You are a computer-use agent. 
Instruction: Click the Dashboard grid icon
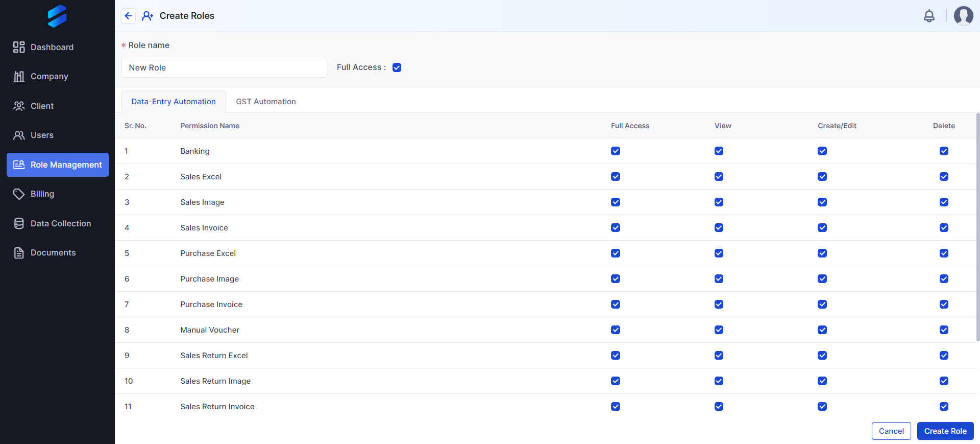[19, 47]
